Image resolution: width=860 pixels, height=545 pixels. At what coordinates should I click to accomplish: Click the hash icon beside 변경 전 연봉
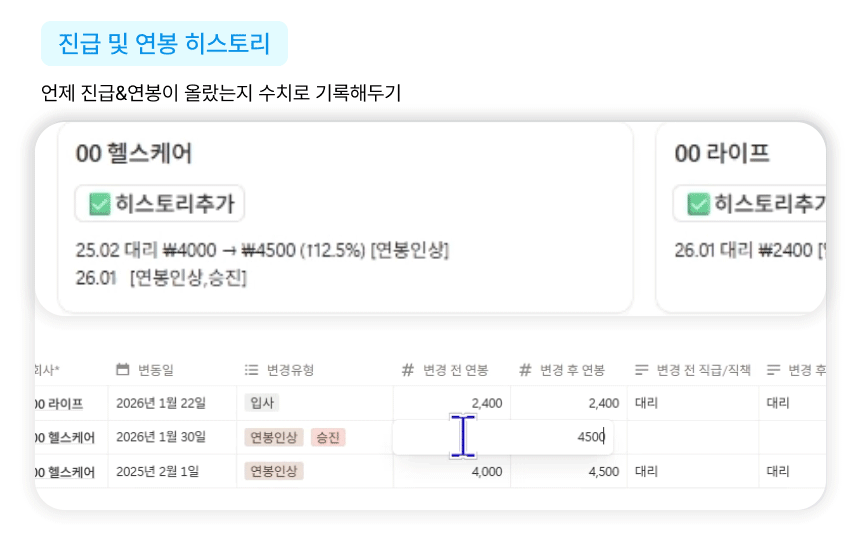pyautogui.click(x=408, y=370)
